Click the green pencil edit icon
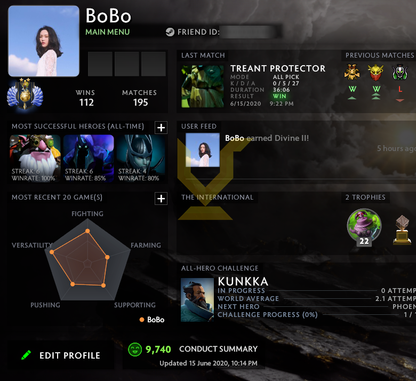 coord(26,355)
